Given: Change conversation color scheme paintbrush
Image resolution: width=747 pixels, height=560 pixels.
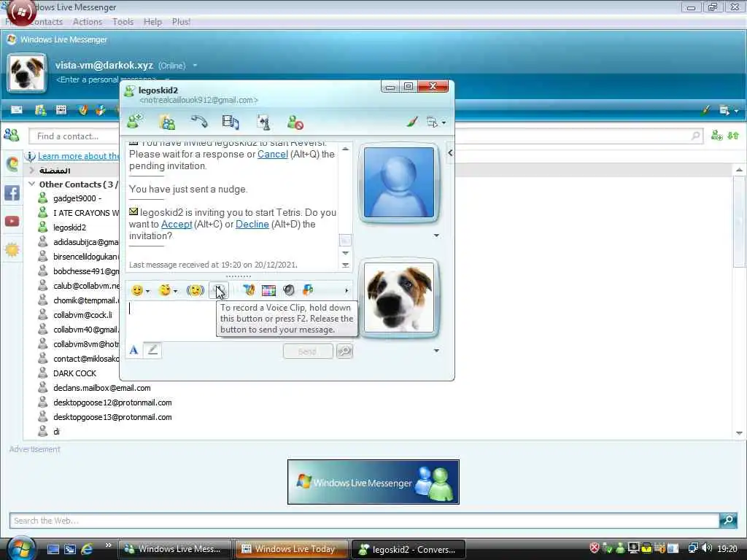Looking at the screenshot, I should click(413, 122).
